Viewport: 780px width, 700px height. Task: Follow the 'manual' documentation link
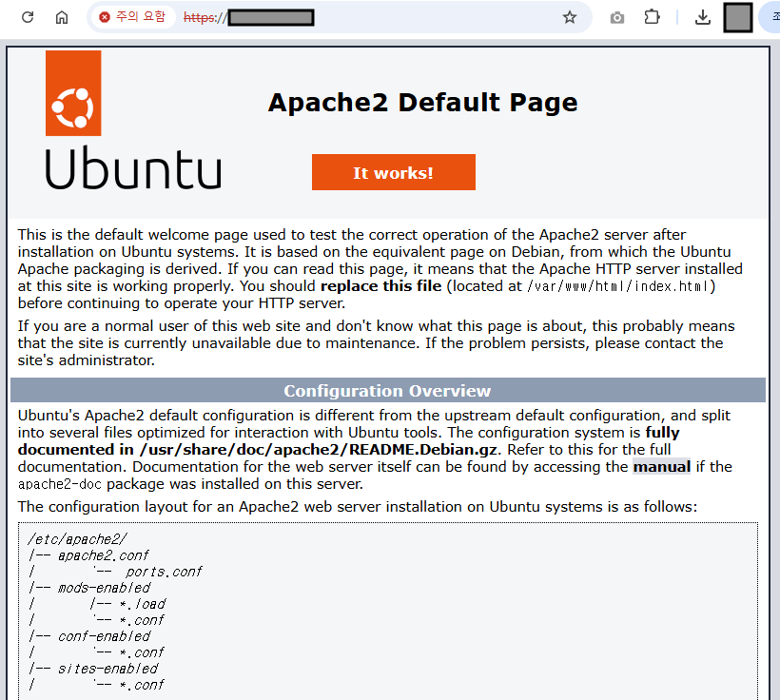[x=662, y=467]
